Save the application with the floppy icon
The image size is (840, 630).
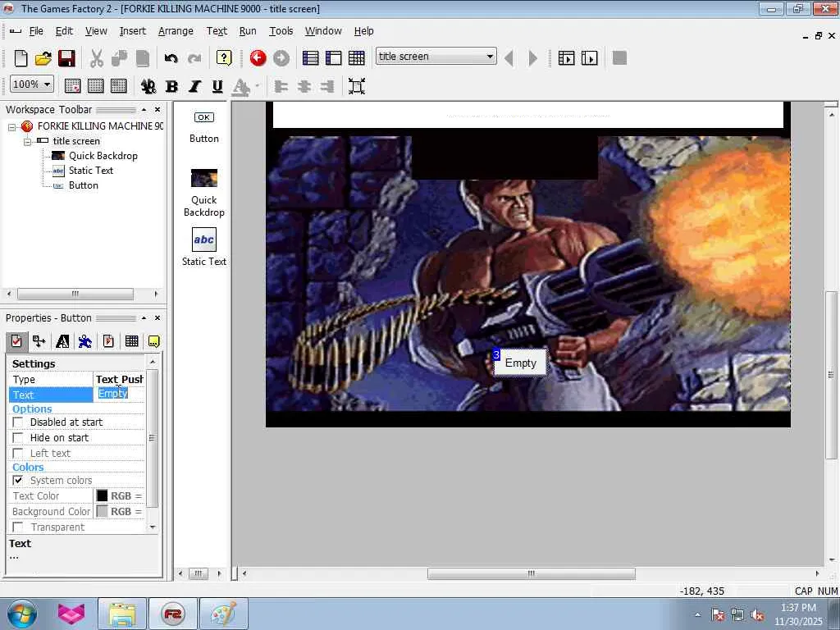pyautogui.click(x=66, y=58)
